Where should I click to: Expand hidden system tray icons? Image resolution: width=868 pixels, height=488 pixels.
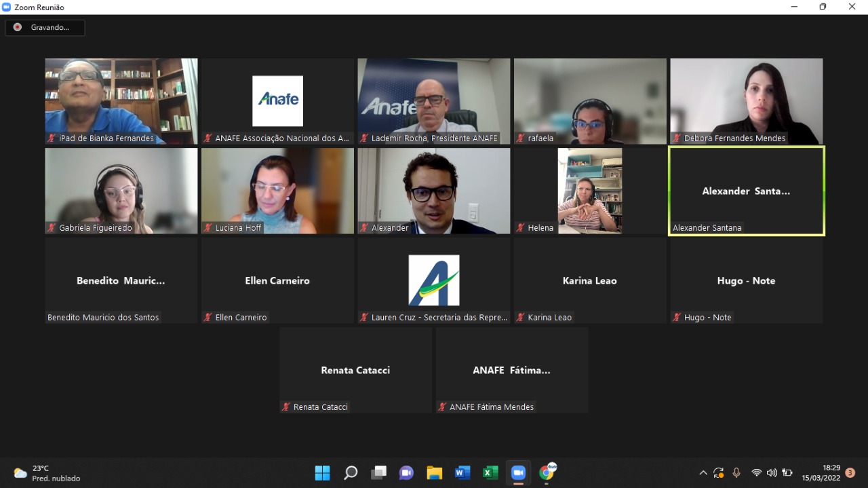click(703, 473)
